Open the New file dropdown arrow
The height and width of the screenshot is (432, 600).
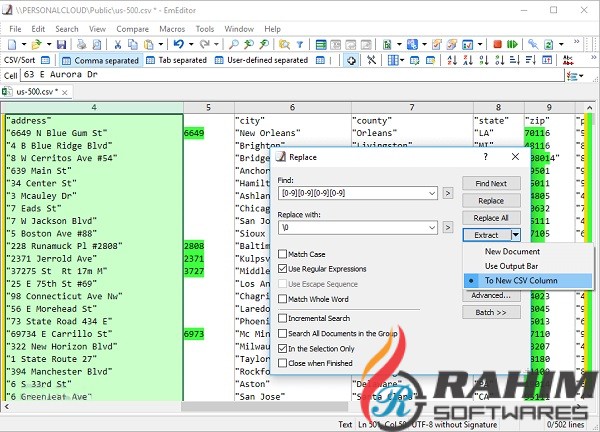pyautogui.click(x=24, y=44)
